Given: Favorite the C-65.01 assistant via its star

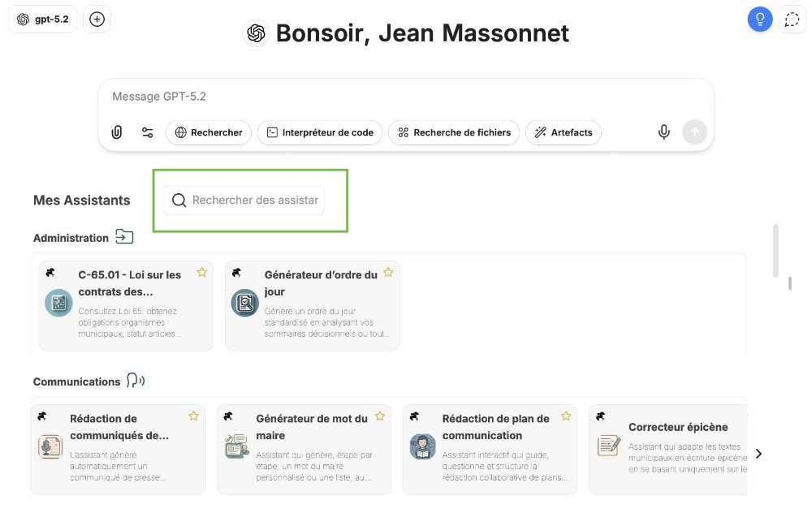Looking at the screenshot, I should tap(201, 273).
